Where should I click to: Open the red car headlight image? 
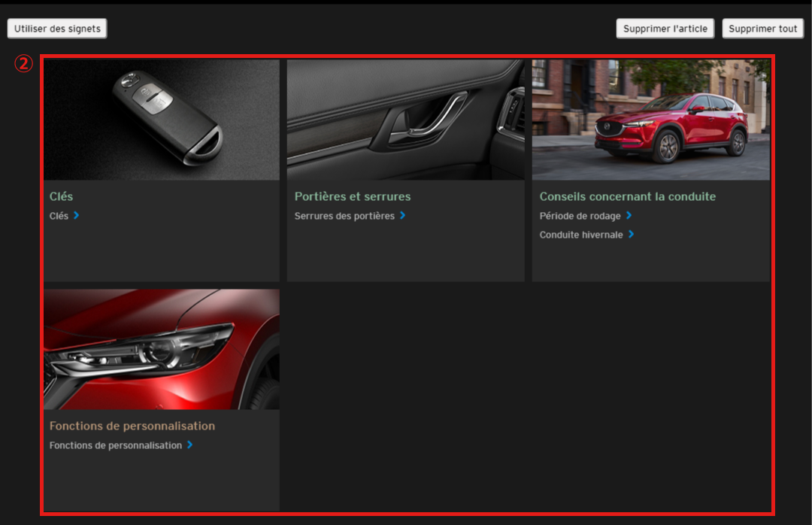point(162,349)
